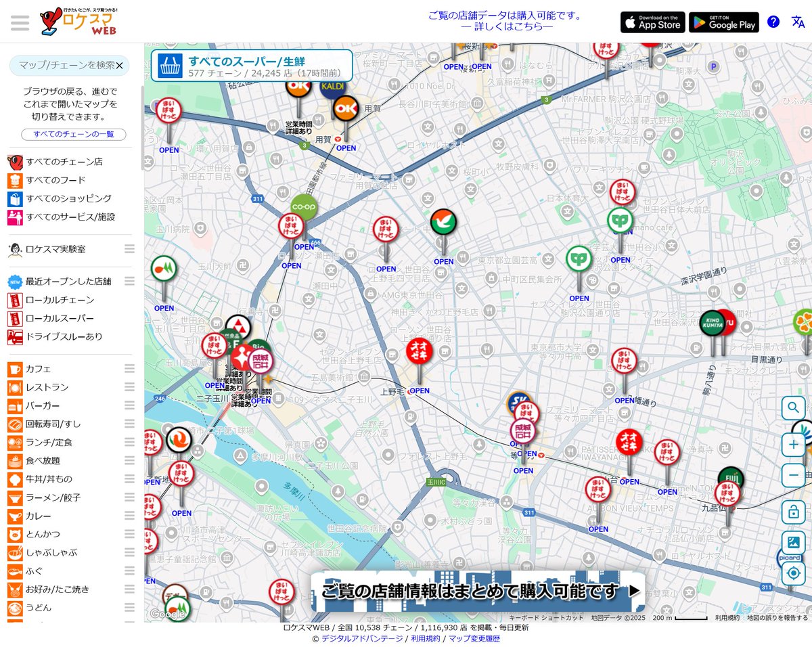Viewport: 812px width, 647px height.
Task: Open 最近オープンした店舗 list
Action: coord(60,281)
